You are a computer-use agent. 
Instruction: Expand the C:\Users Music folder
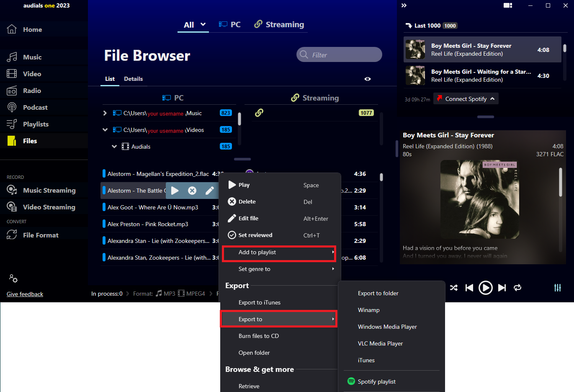point(105,113)
